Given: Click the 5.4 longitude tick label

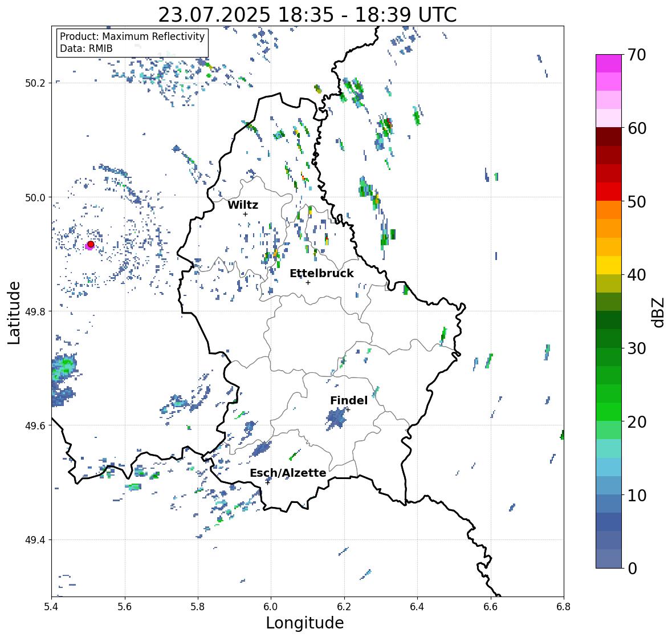Looking at the screenshot, I should point(51,607).
